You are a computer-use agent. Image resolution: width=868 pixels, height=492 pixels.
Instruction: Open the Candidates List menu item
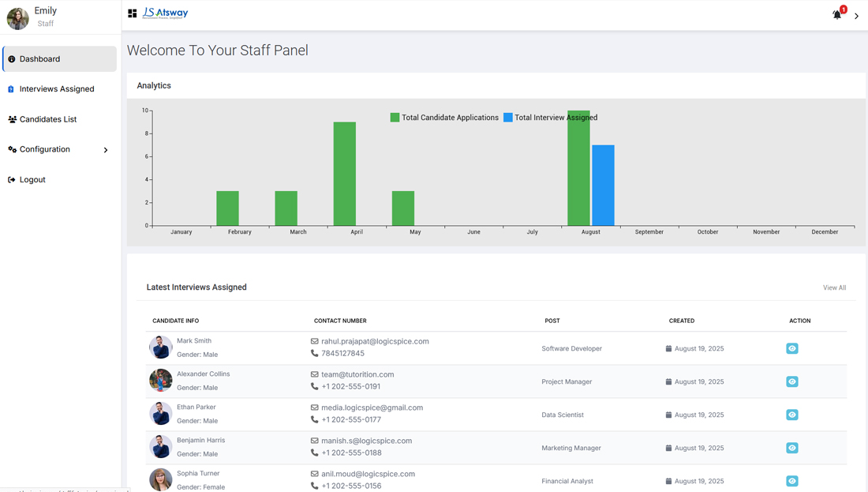click(x=48, y=119)
